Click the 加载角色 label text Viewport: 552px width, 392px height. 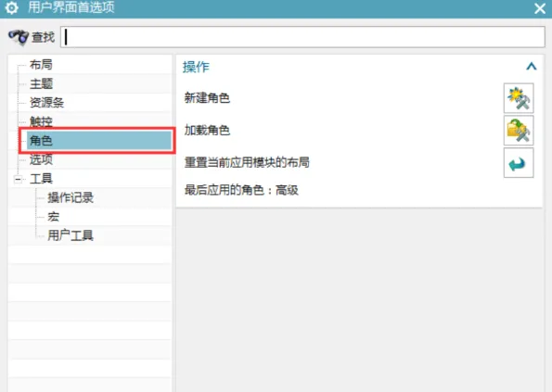pyautogui.click(x=207, y=130)
